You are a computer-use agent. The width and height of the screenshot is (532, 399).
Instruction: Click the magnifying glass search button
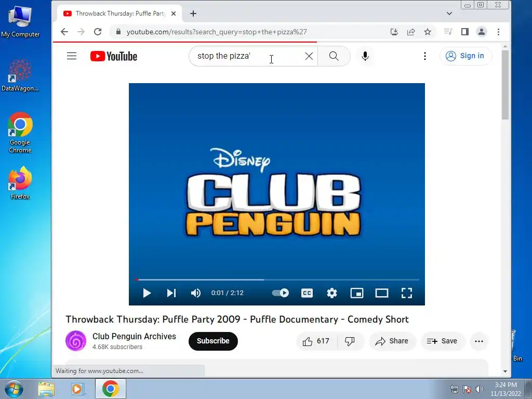[334, 56]
